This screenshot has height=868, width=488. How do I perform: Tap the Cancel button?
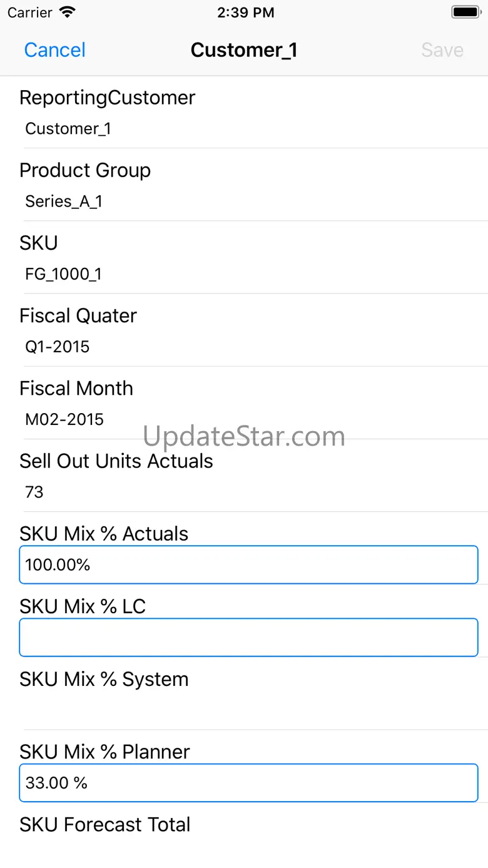pyautogui.click(x=54, y=50)
